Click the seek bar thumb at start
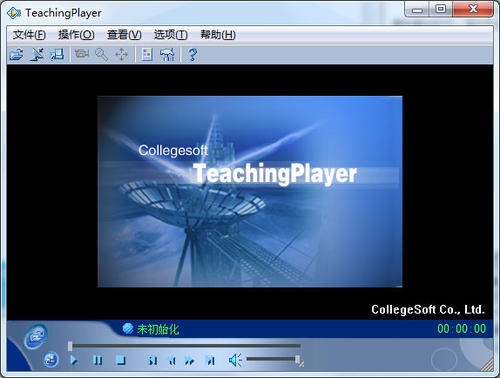500x378 pixels. click(70, 346)
